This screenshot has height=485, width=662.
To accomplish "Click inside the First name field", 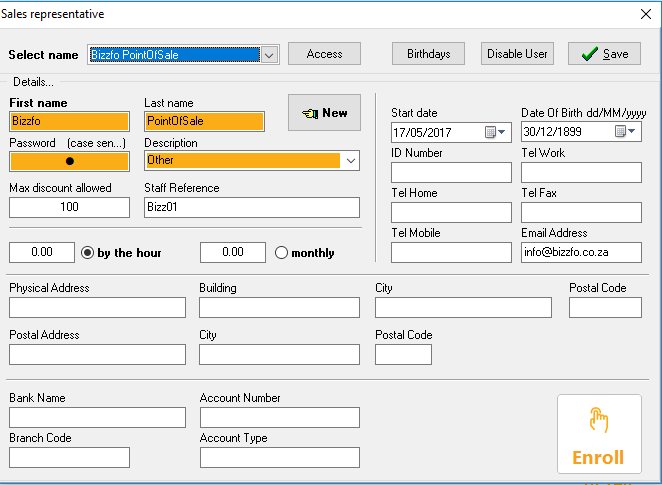I will (x=69, y=121).
